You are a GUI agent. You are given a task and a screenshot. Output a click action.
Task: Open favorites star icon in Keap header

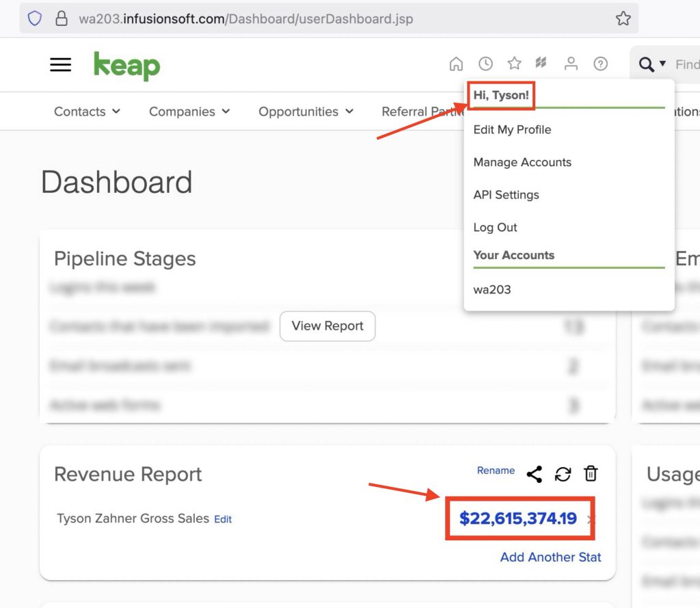coord(514,64)
